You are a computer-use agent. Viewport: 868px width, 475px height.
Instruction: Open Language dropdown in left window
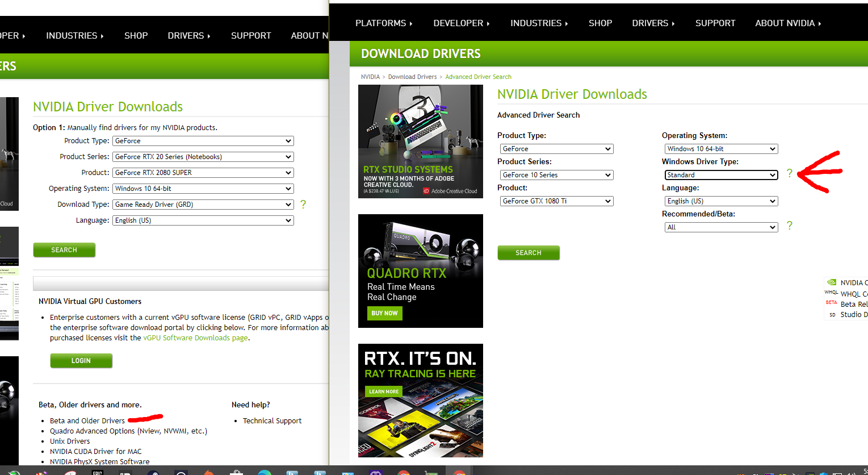[x=203, y=220]
